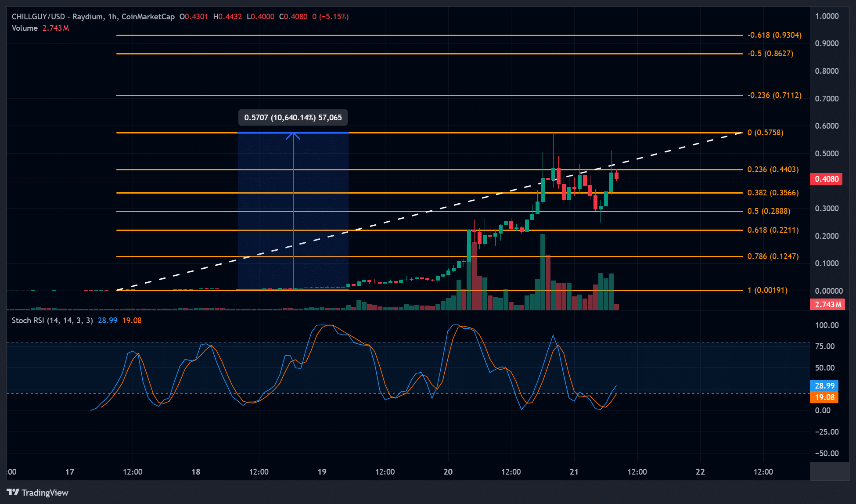Image resolution: width=856 pixels, height=504 pixels.
Task: Click the date label 17 on time axis
Action: (70, 472)
